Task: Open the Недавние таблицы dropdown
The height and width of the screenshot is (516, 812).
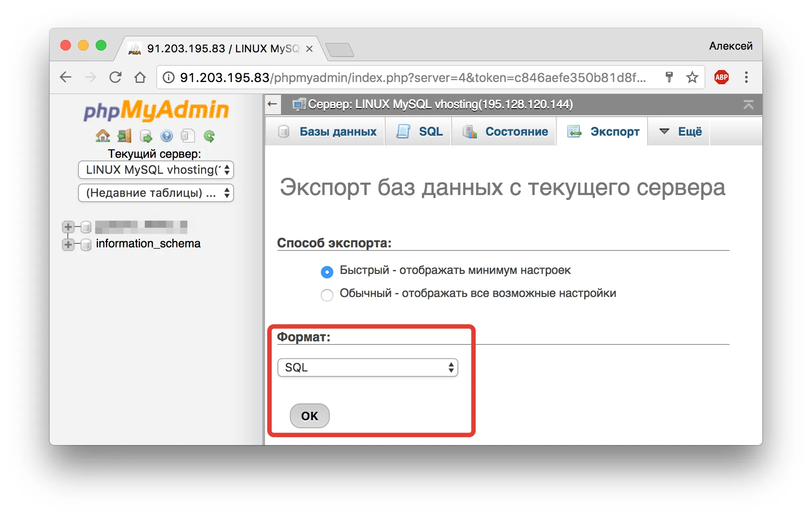Action: 156,193
